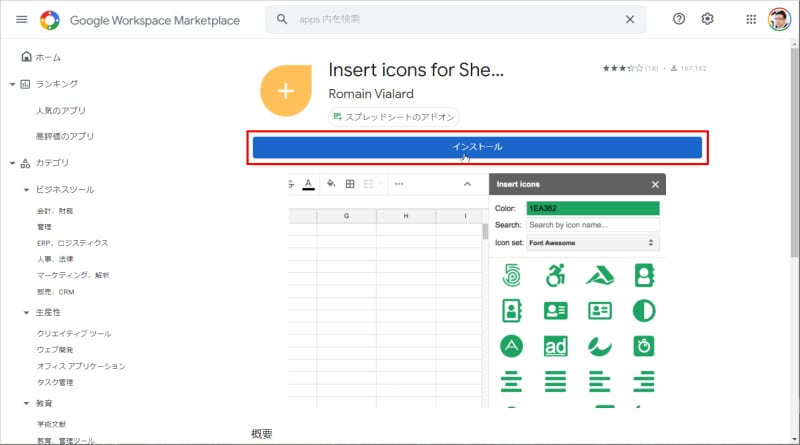Click the orange plus app logo
The height and width of the screenshot is (445, 800).
pos(286,91)
